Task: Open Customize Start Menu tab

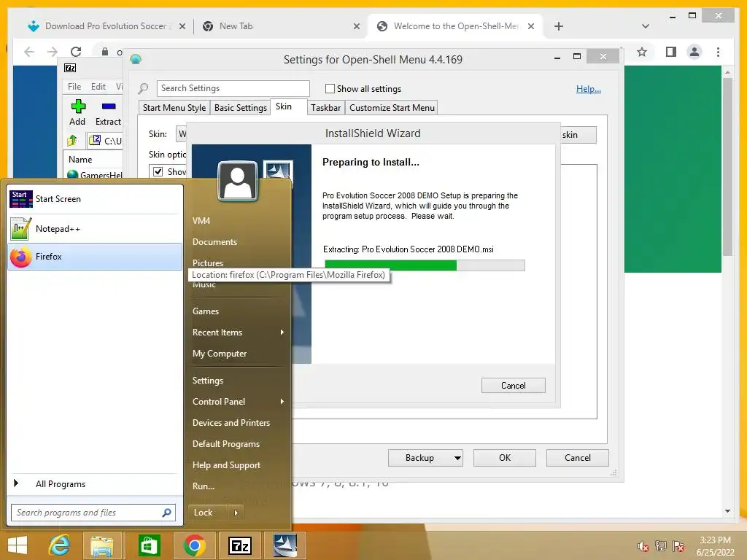Action: point(392,108)
